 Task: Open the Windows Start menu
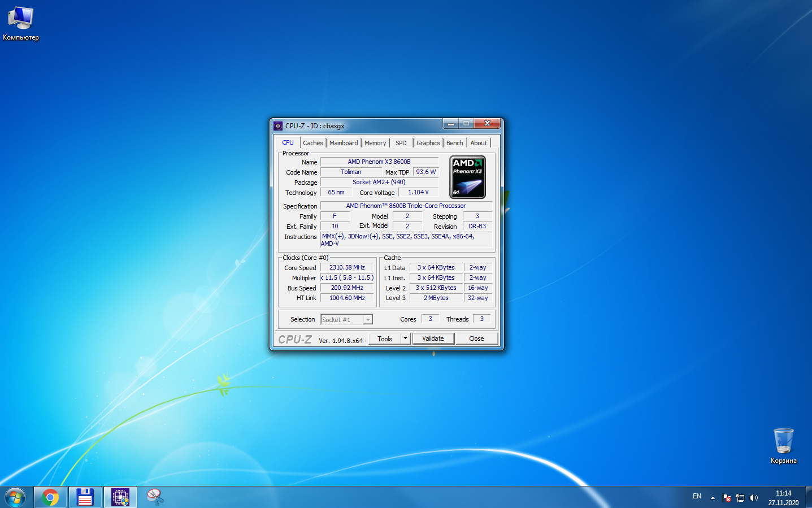pos(15,497)
